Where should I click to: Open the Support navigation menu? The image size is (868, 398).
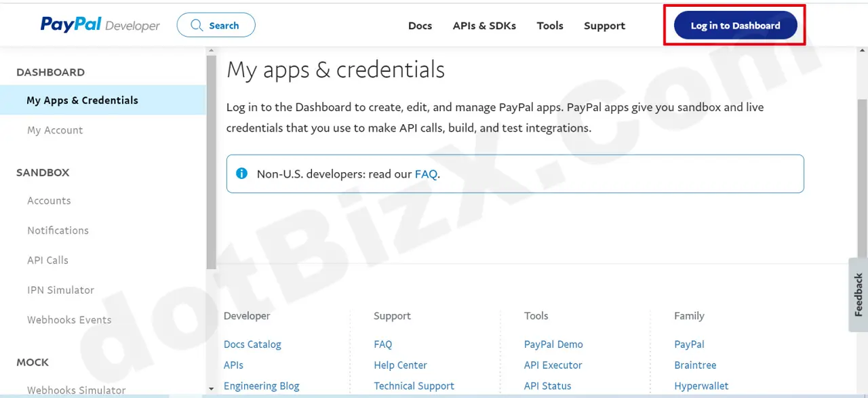tap(604, 26)
